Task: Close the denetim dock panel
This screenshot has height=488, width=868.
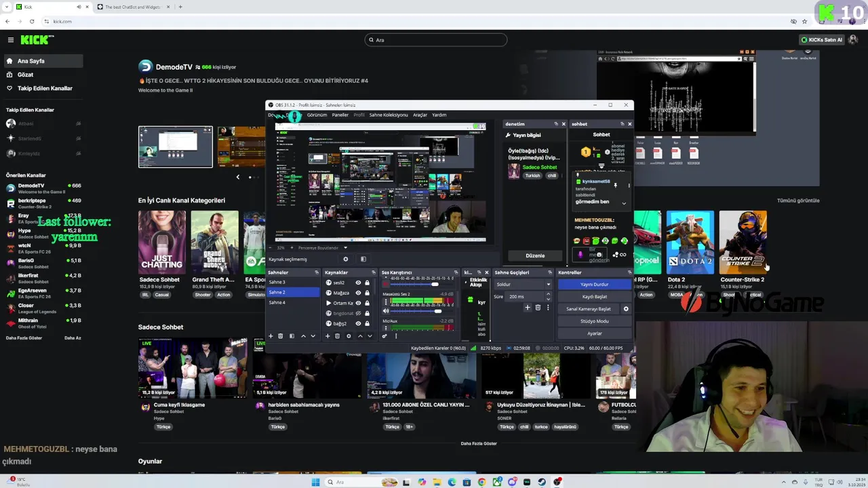Action: pyautogui.click(x=564, y=124)
